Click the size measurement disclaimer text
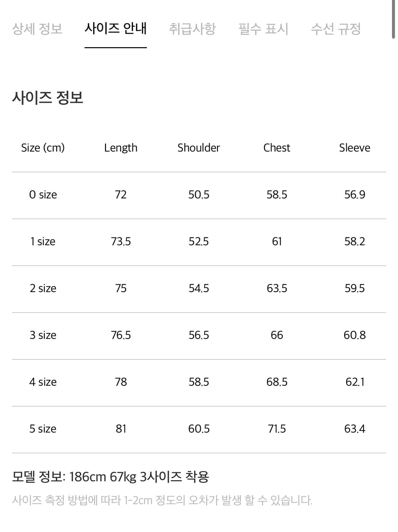 point(163,500)
